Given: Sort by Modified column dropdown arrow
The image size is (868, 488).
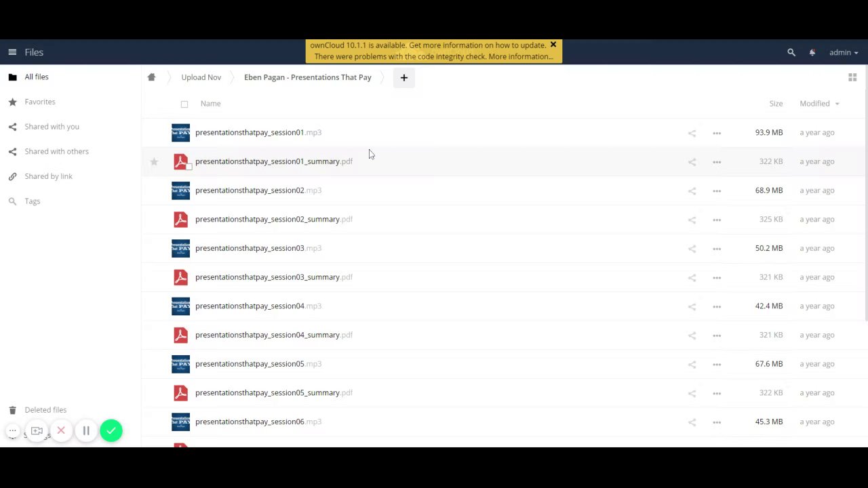Looking at the screenshot, I should click(x=837, y=104).
